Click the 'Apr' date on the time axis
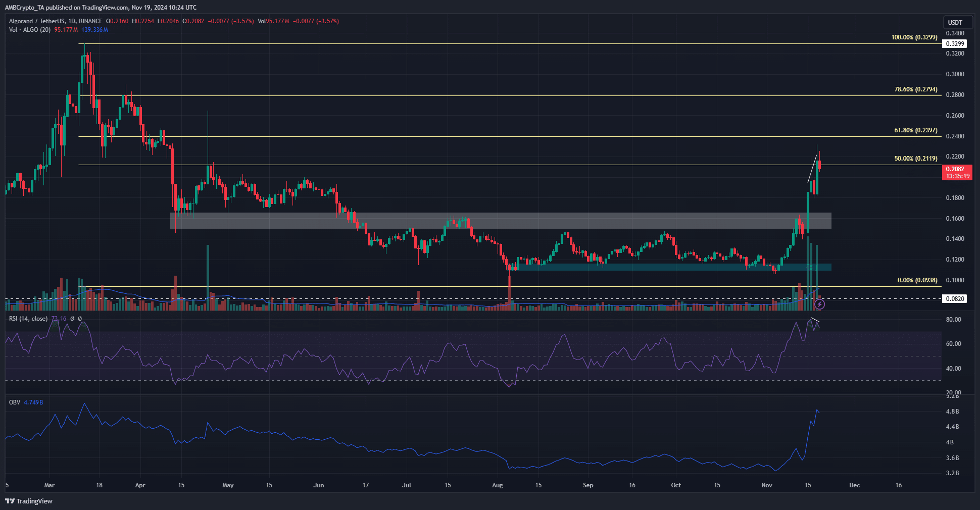The height and width of the screenshot is (510, 980). point(140,485)
